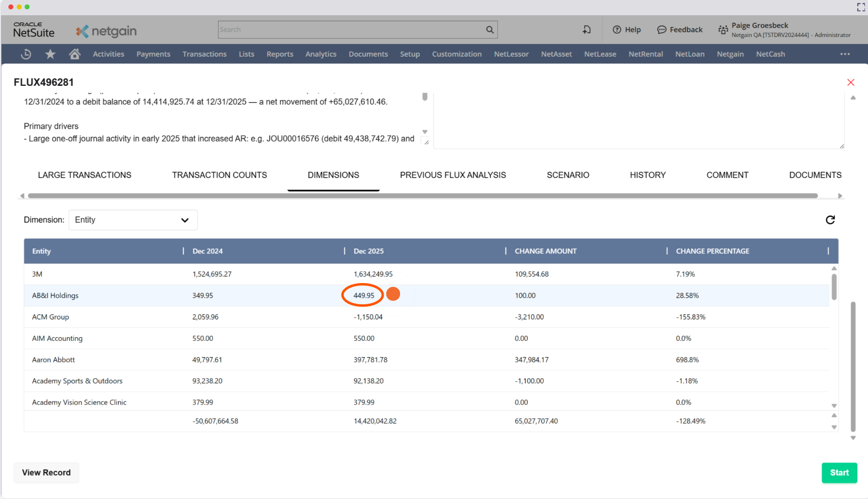This screenshot has width=868, height=499.
Task: Open the recent records clock icon
Action: [x=26, y=54]
